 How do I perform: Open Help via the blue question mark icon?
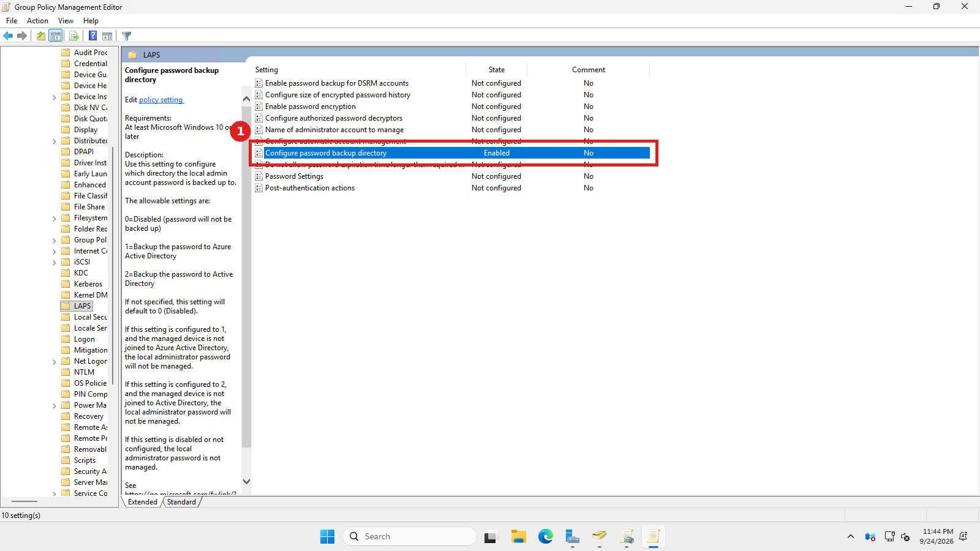pyautogui.click(x=92, y=36)
